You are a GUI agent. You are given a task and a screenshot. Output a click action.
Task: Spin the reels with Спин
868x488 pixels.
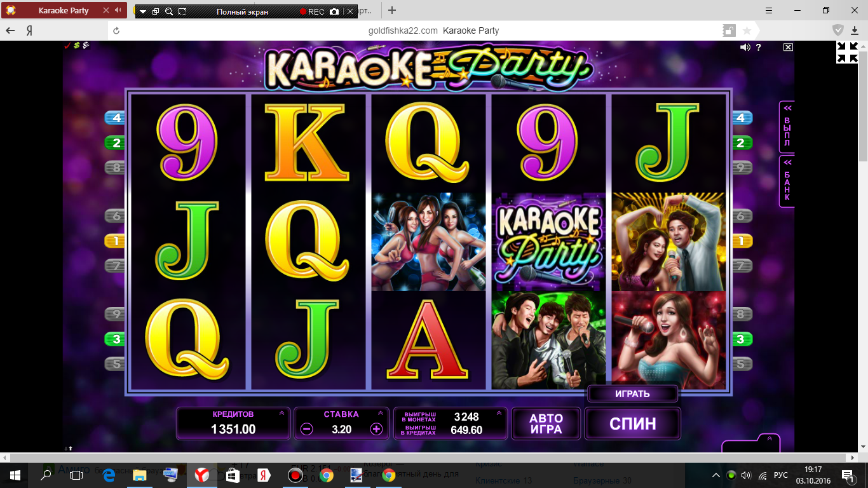click(633, 424)
